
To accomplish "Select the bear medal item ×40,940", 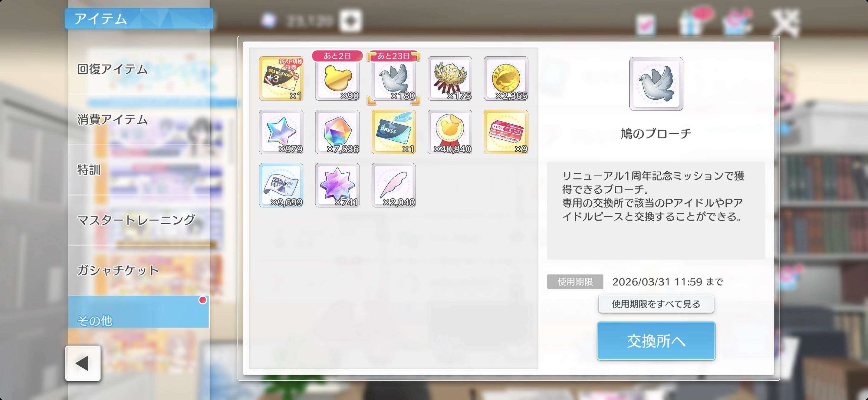I will [450, 132].
